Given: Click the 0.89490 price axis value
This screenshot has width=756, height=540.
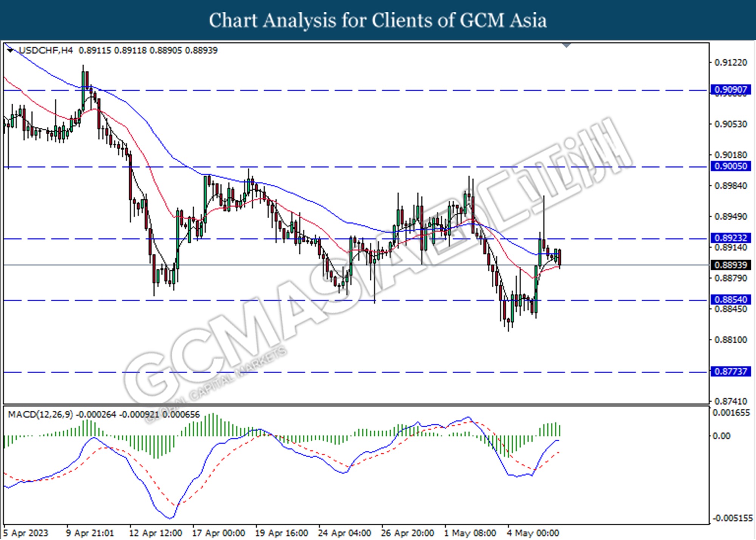Looking at the screenshot, I should 731,217.
